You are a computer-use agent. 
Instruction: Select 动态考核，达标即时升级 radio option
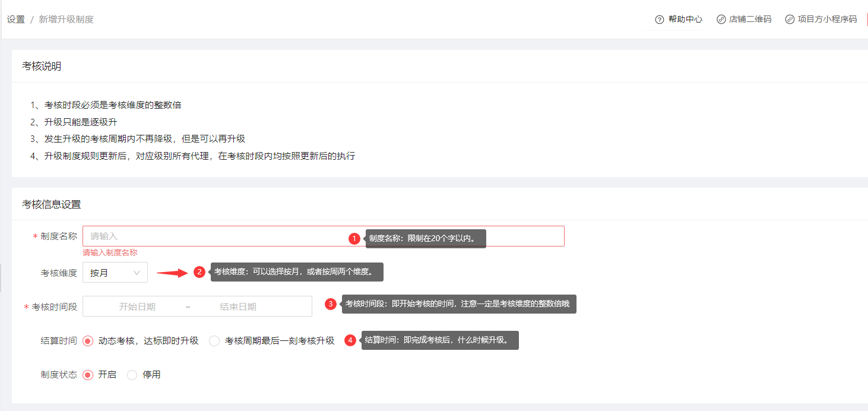coord(88,341)
